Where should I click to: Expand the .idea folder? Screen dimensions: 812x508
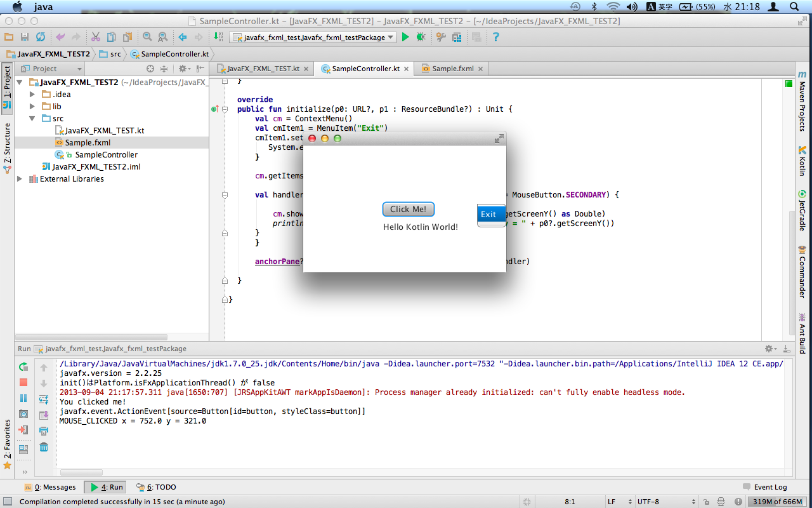32,95
